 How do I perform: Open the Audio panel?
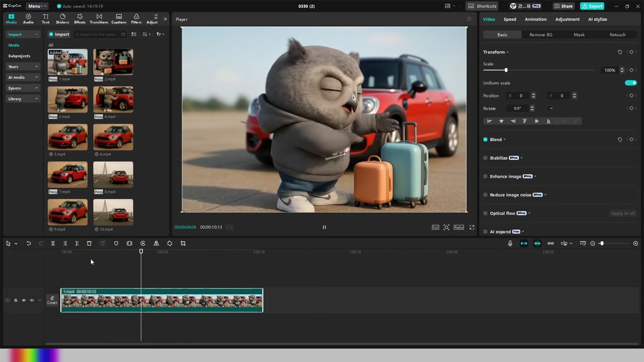(28, 19)
